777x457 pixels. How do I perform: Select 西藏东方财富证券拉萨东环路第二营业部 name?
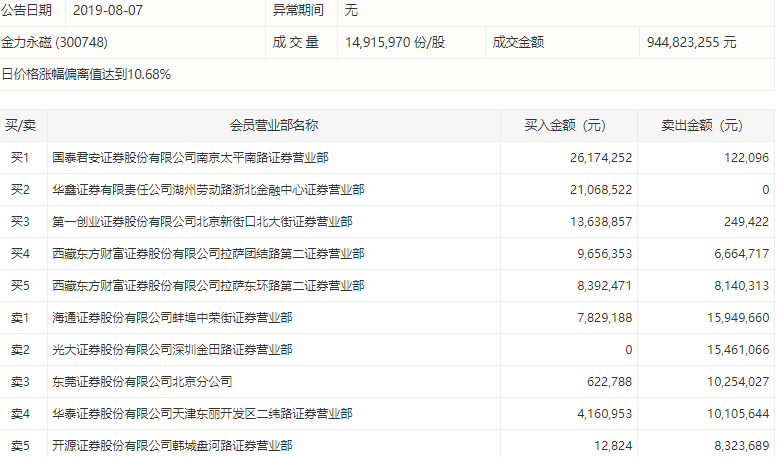[x=208, y=286]
